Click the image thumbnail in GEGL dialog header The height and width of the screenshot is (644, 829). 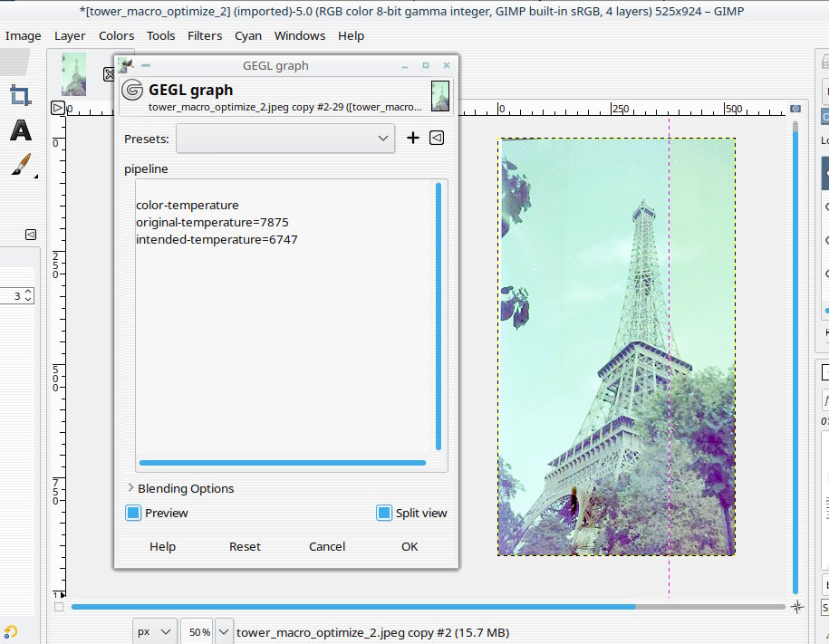click(440, 96)
